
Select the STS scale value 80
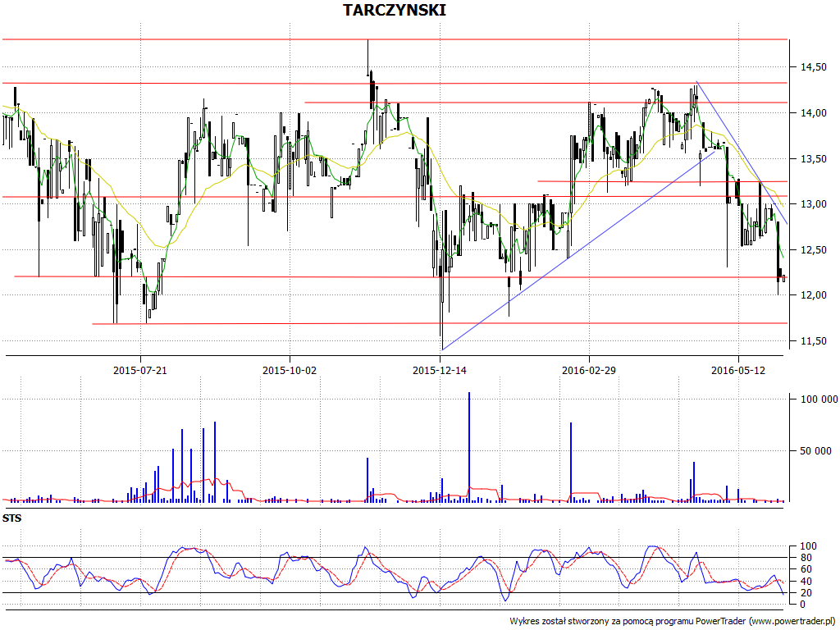point(806,558)
